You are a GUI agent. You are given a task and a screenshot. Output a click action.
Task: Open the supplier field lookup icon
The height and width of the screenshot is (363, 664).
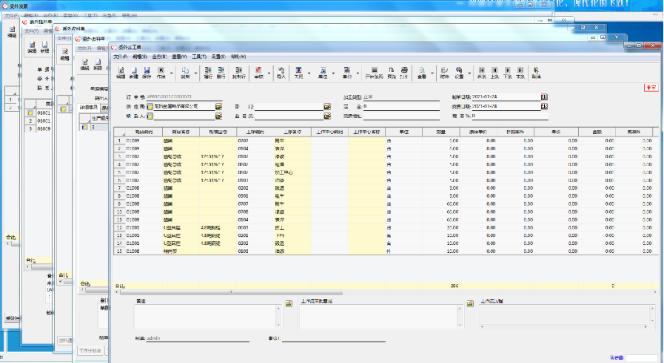(x=219, y=106)
